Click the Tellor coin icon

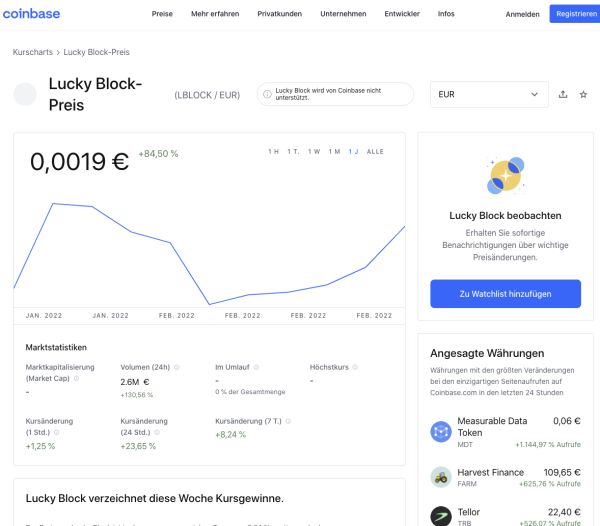click(441, 516)
